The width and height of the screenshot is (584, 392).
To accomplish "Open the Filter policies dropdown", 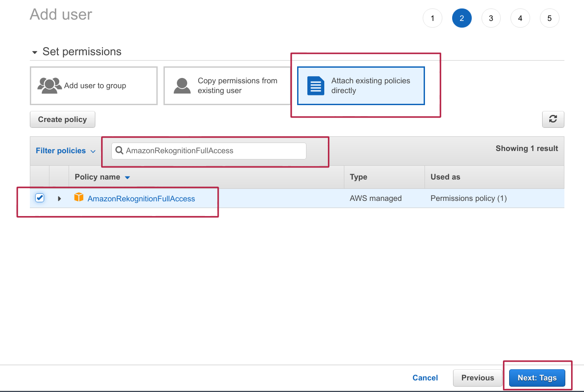I will tap(65, 151).
